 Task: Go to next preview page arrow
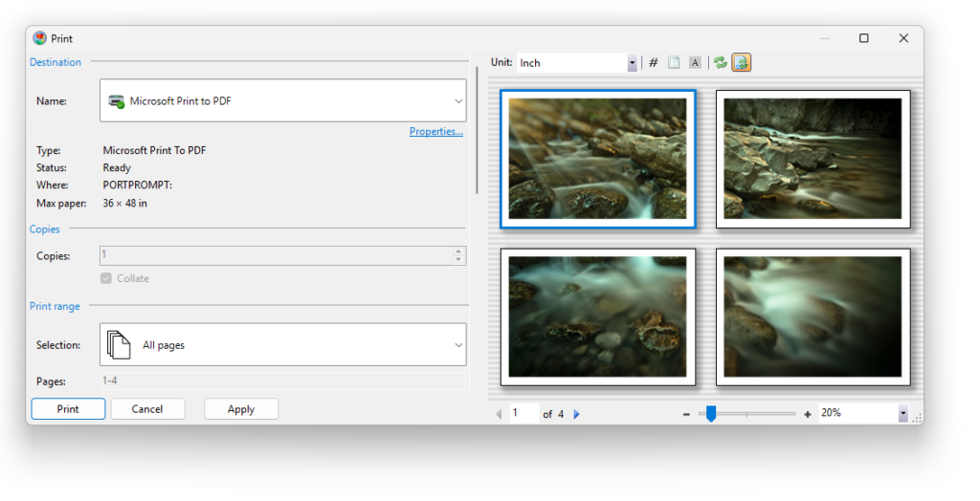click(576, 414)
